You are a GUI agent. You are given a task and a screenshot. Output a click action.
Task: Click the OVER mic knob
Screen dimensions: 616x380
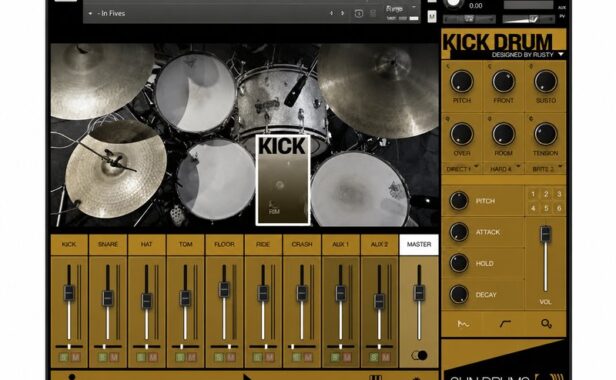click(x=462, y=134)
